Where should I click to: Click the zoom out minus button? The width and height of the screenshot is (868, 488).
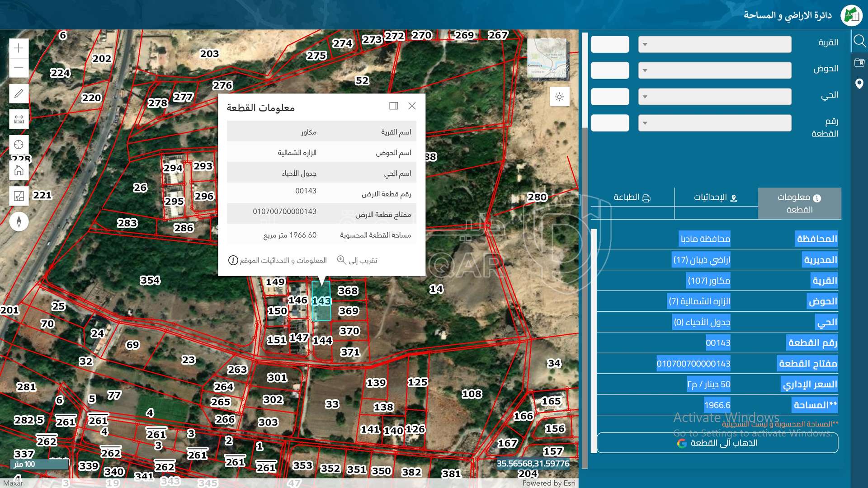19,68
